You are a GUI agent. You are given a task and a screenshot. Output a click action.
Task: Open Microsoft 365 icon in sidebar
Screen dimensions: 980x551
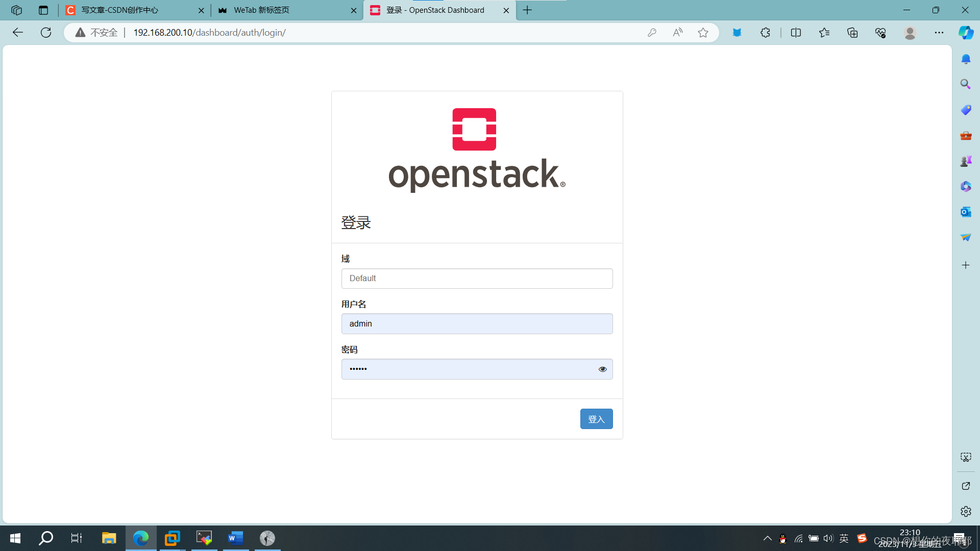[x=966, y=187]
